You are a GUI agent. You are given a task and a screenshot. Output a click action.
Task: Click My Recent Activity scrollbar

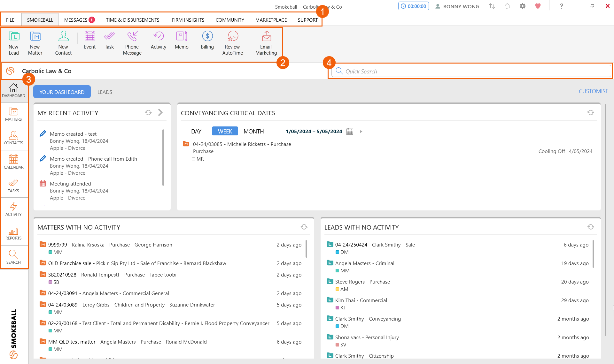coord(163,157)
